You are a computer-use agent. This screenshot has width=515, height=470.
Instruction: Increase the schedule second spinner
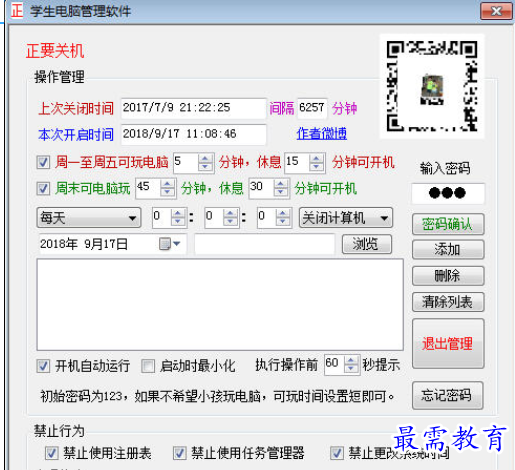click(283, 214)
